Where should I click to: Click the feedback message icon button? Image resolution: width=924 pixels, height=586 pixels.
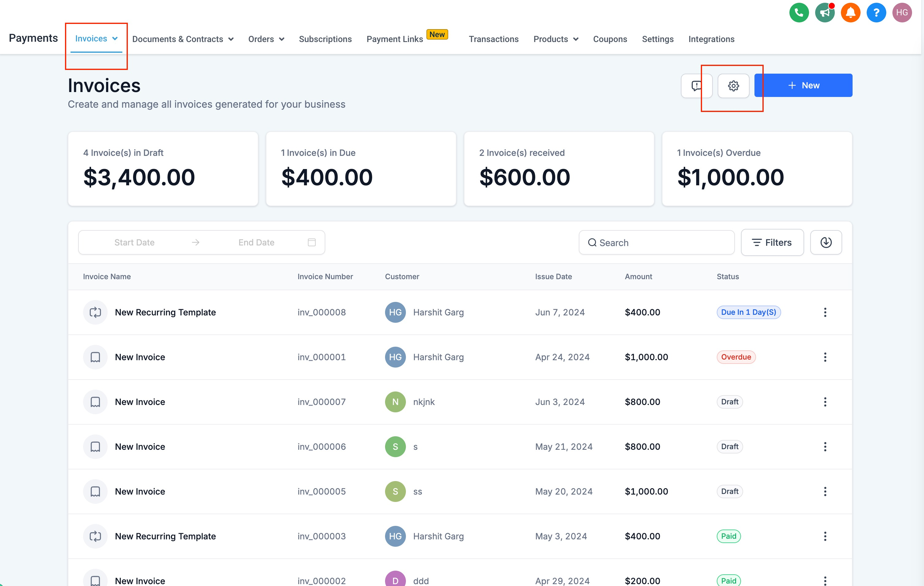pyautogui.click(x=696, y=86)
